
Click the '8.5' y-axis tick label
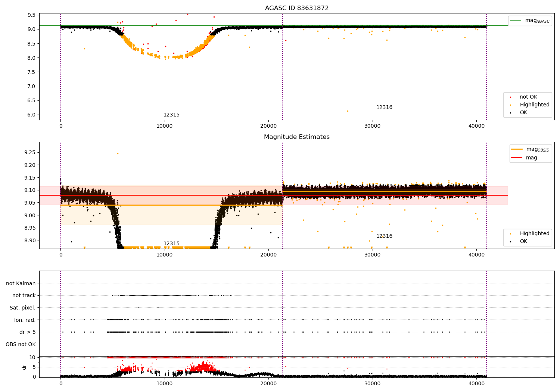[x=32, y=44]
